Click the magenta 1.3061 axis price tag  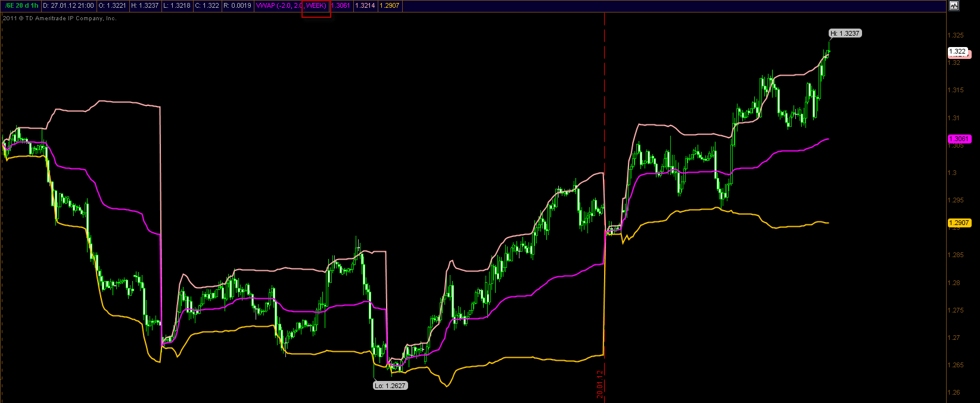point(959,139)
